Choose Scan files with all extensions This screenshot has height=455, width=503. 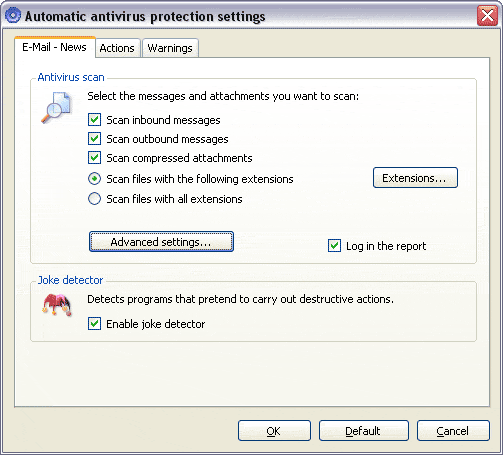[94, 199]
